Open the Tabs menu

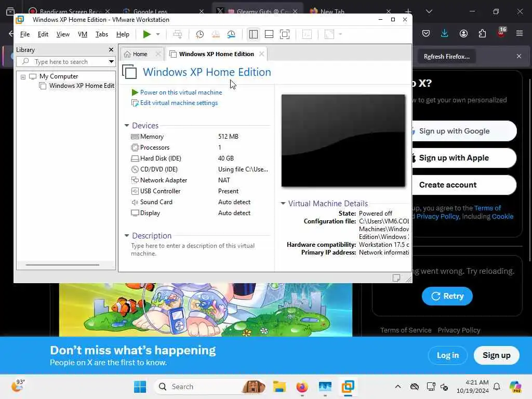click(x=102, y=34)
